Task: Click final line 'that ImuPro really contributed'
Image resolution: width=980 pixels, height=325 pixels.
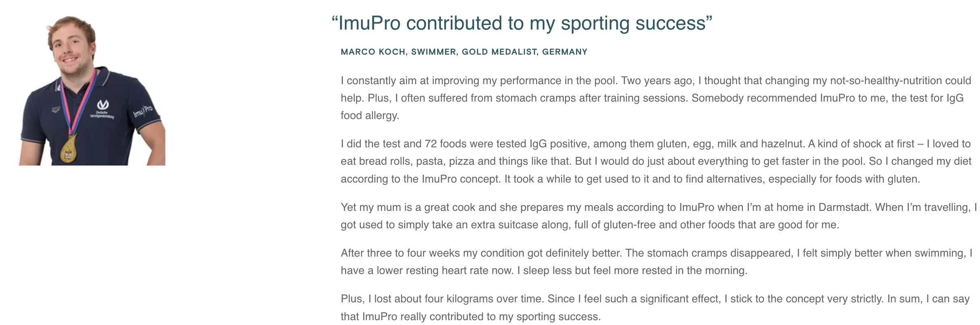Action: [x=470, y=317]
